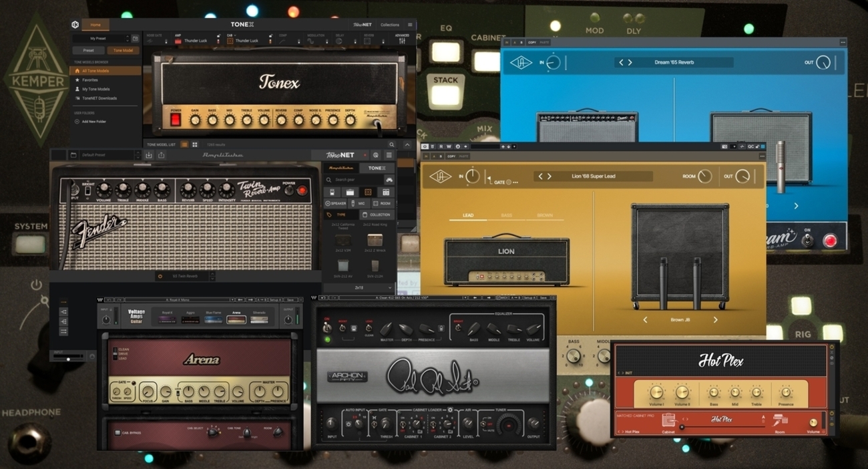Filter AmpliTube gear by COLLECTION
Image resolution: width=868 pixels, height=469 pixels.
click(x=377, y=214)
